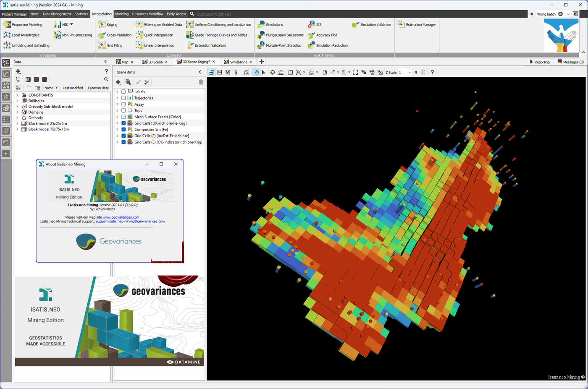Open MSK Pre-processing
This screenshot has height=389, width=588.
73,35
